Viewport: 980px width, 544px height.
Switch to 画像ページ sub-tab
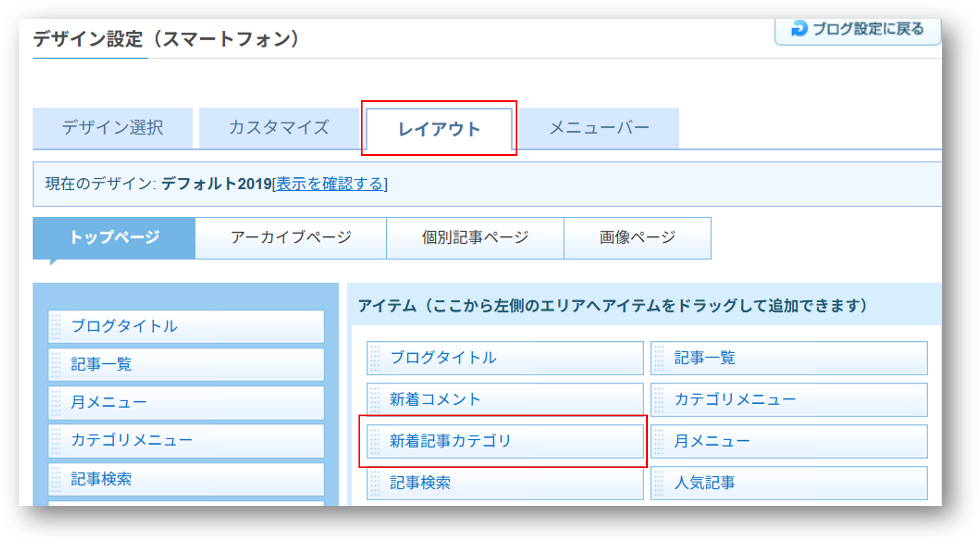tap(638, 238)
